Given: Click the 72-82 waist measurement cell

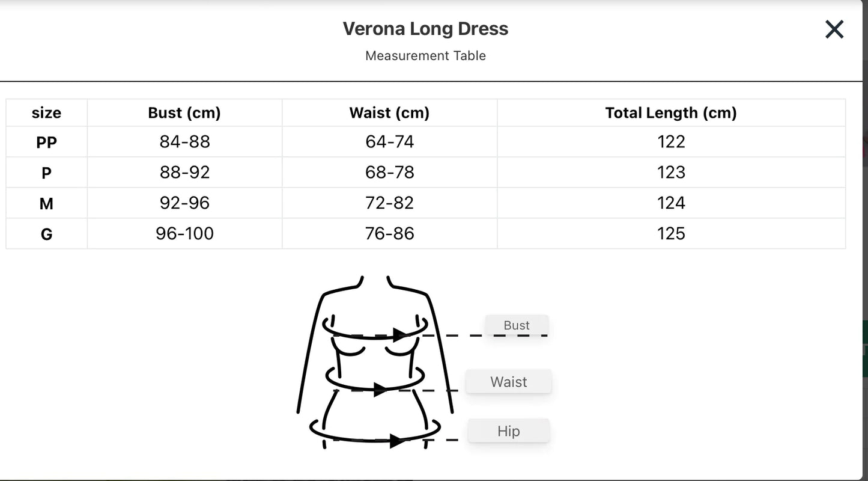Looking at the screenshot, I should point(389,203).
